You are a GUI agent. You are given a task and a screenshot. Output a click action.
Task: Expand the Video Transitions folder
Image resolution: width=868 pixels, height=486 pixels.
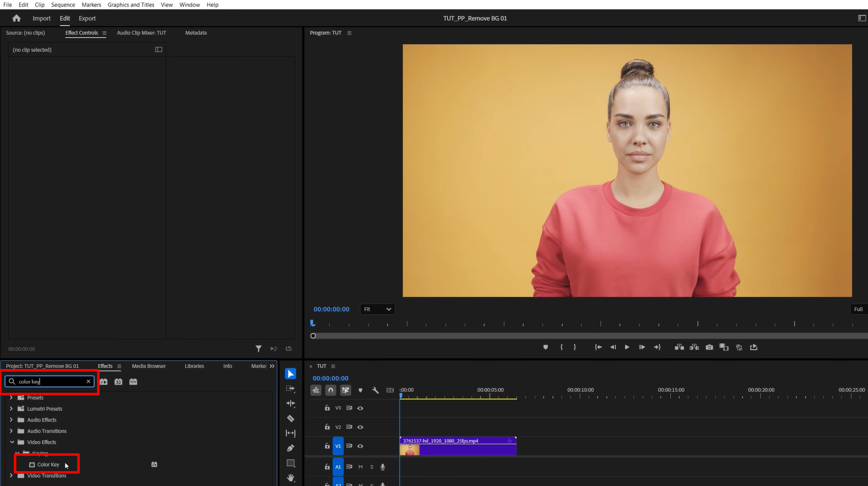point(11,475)
